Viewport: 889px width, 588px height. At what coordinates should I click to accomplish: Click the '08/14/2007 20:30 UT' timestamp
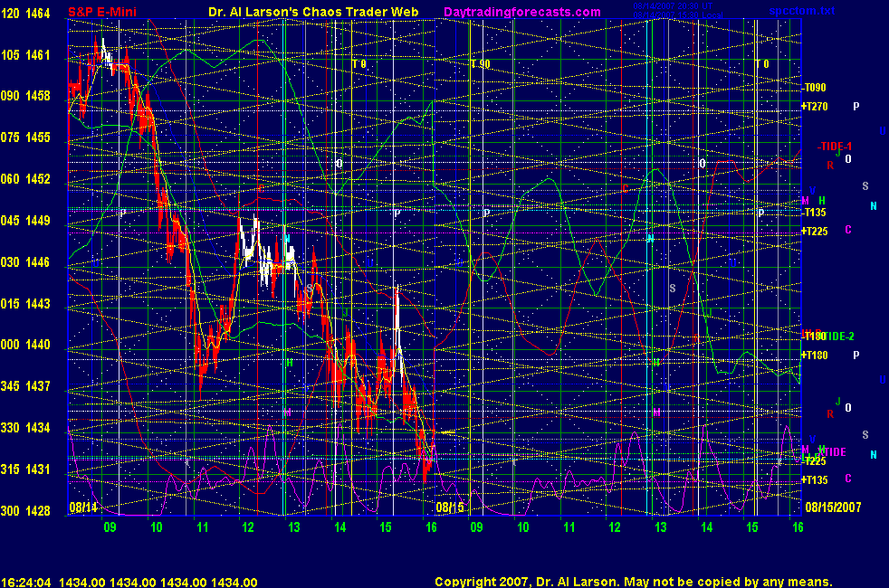coord(673,6)
